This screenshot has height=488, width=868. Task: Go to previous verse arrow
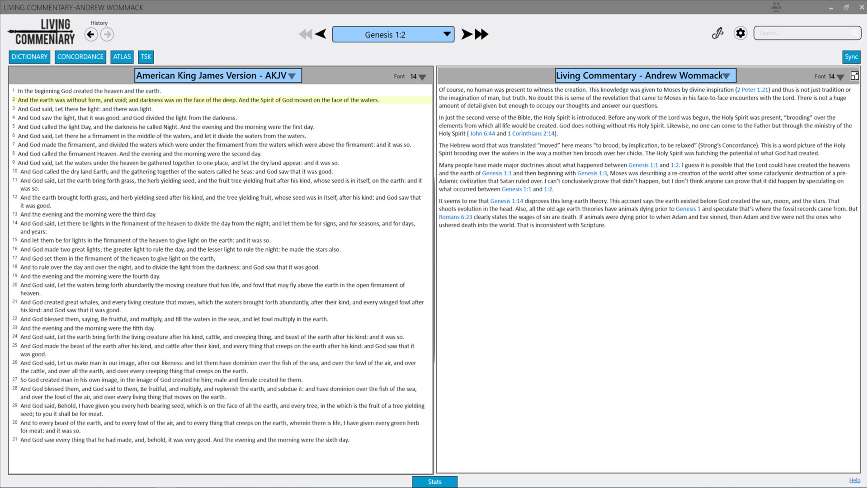321,34
